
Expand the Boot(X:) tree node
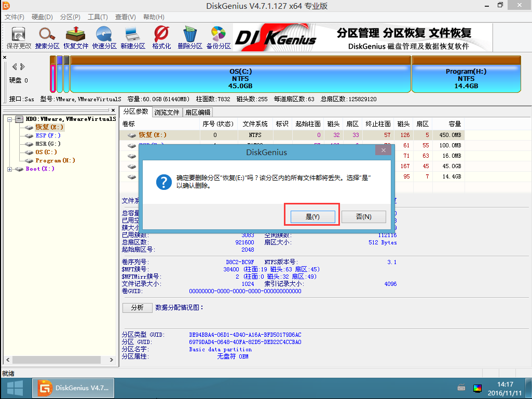9,169
